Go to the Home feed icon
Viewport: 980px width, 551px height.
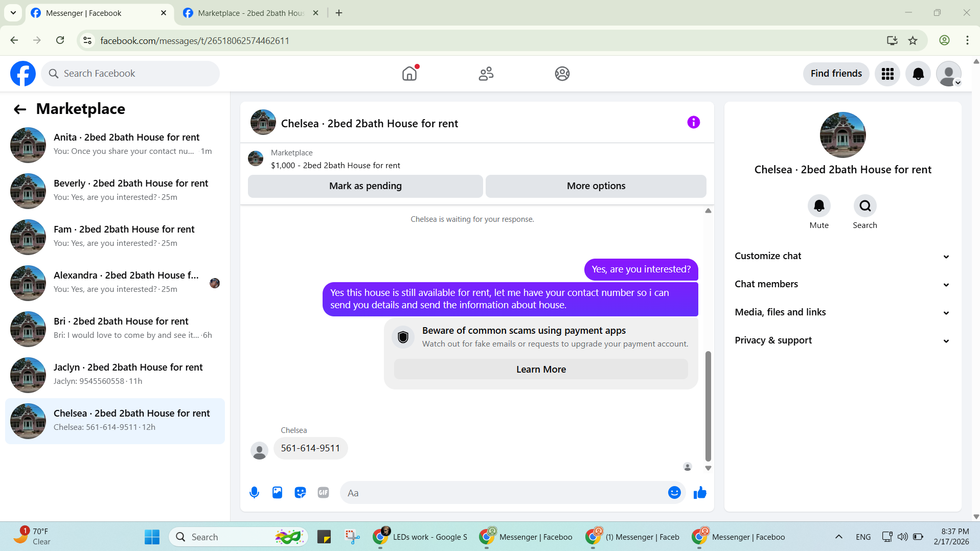point(409,74)
